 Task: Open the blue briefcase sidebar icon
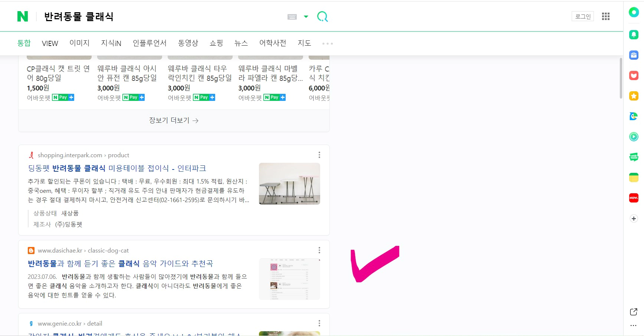634,55
